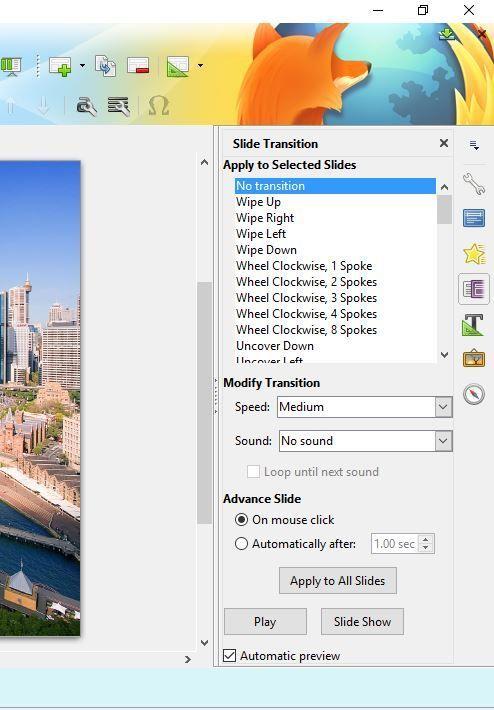Click the Delete Slide toolbar icon

(x=138, y=66)
